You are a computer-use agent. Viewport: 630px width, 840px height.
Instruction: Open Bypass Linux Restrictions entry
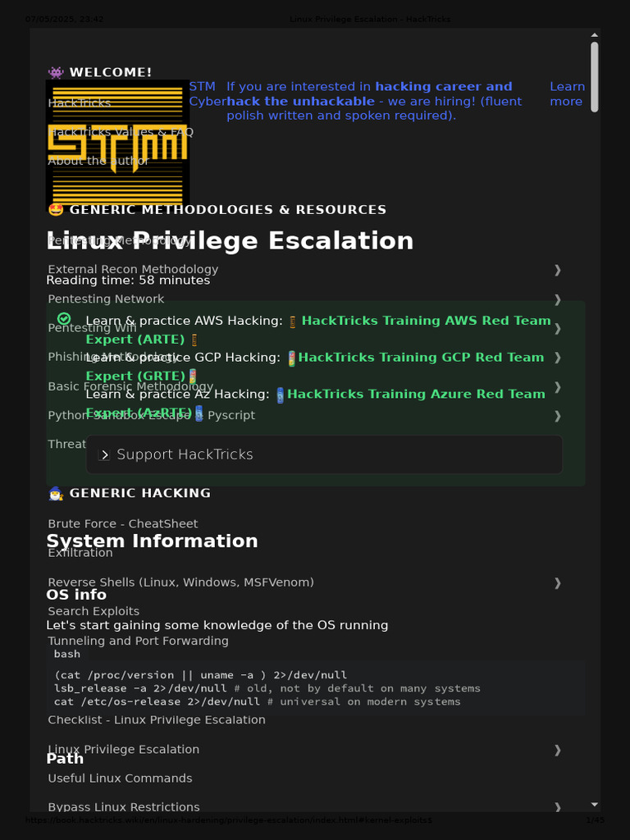124,807
